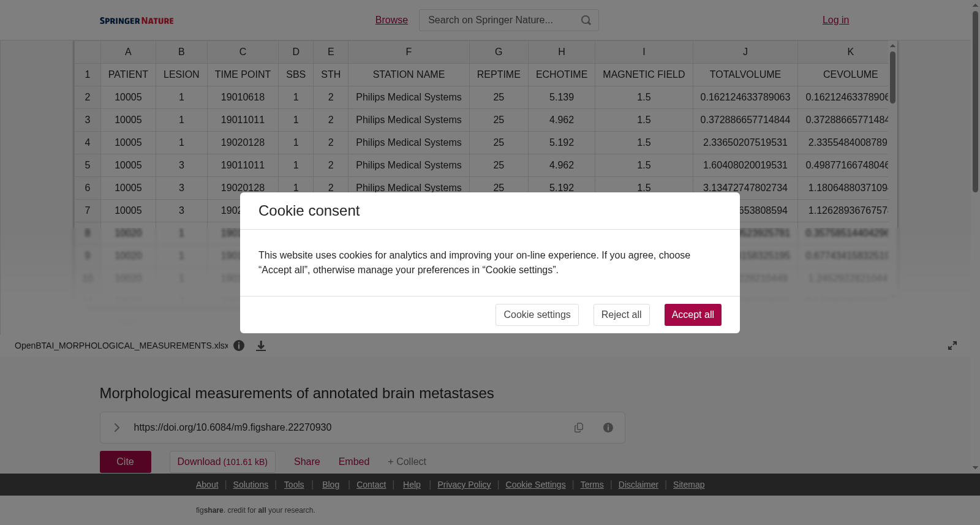Click the MAGNETIC FIELD header cell
This screenshot has width=980, height=525.
pos(644,75)
